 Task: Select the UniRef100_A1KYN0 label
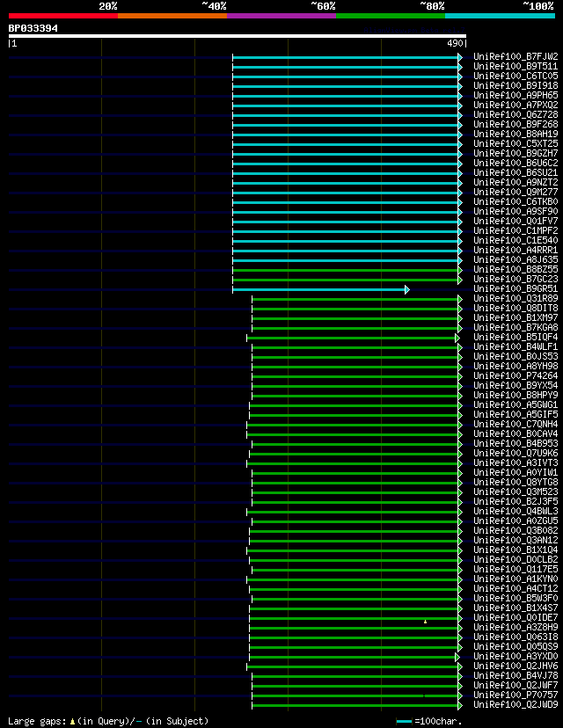515,579
